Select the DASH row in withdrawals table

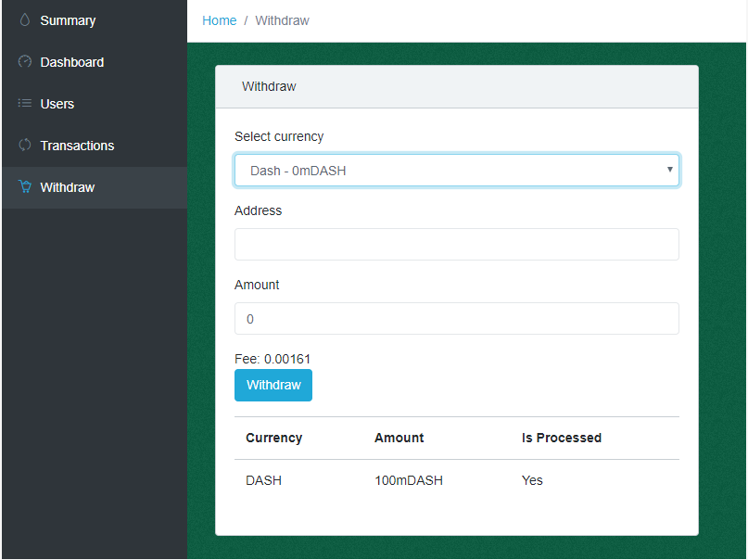point(457,480)
